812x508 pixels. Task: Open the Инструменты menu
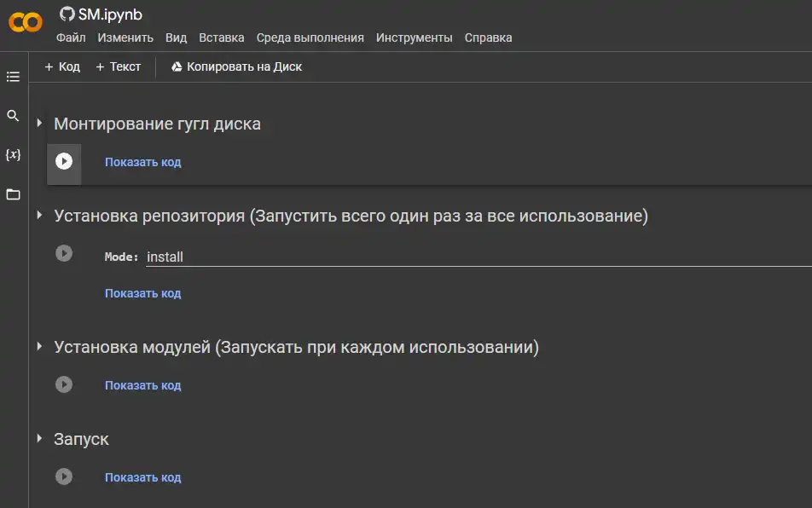(x=415, y=38)
